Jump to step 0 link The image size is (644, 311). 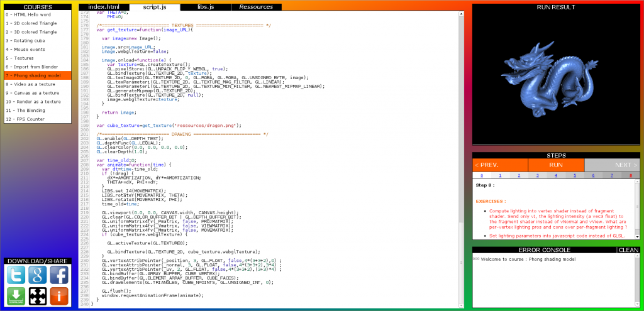tap(481, 175)
